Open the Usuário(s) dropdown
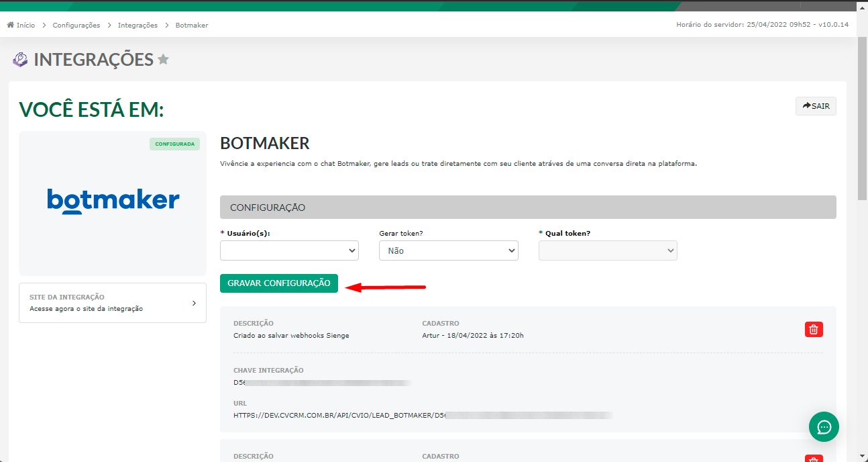 289,250
